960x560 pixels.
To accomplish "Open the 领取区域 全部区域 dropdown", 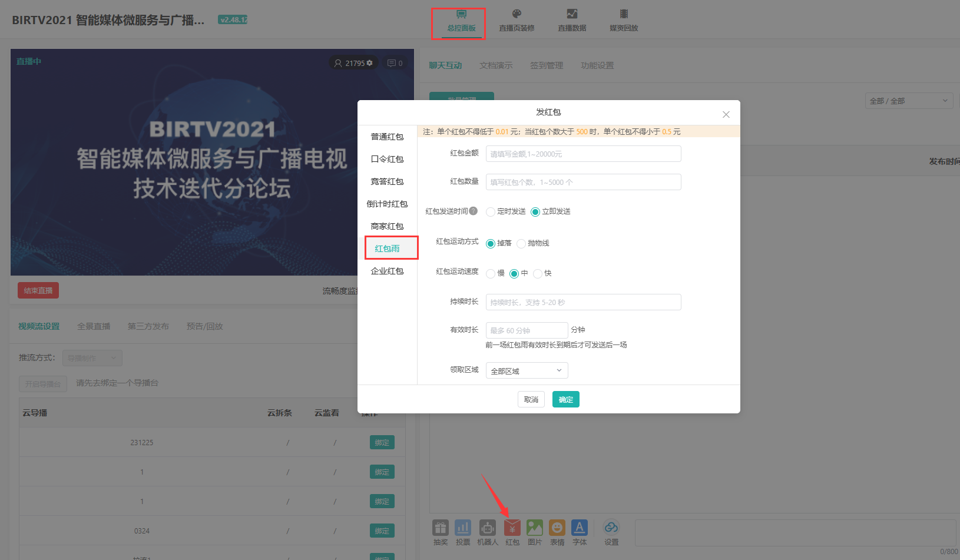I will coord(527,370).
